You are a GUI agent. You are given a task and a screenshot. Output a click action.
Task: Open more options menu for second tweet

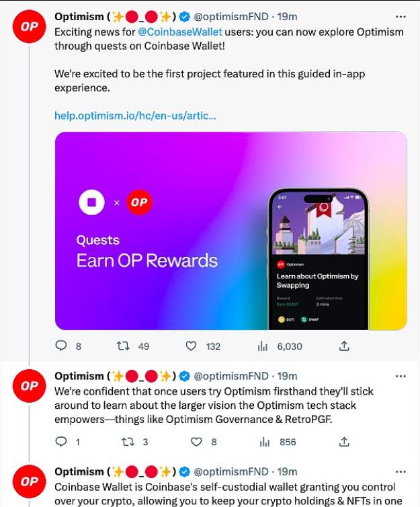pos(401,376)
